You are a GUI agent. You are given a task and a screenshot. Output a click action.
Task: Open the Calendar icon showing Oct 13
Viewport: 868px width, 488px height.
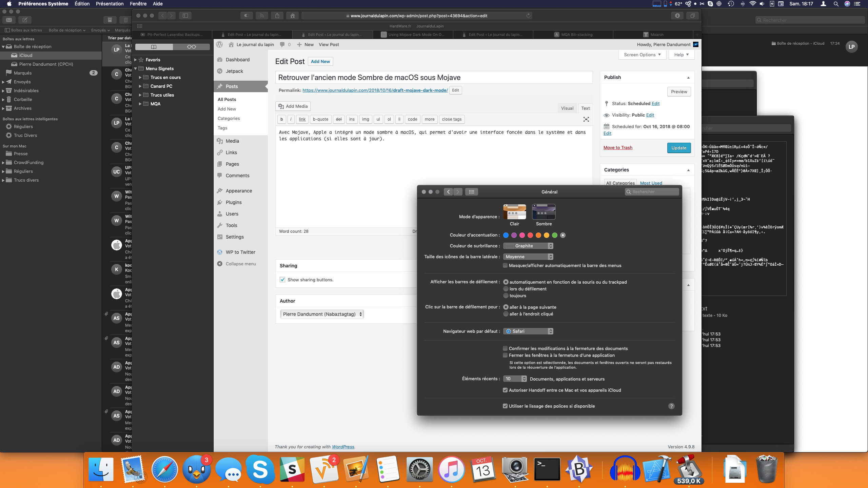[x=483, y=469]
